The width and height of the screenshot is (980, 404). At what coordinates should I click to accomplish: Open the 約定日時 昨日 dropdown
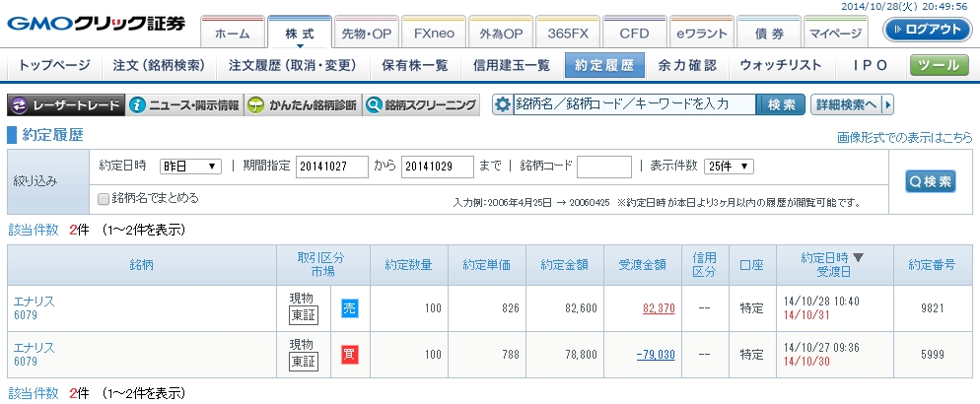(190, 167)
